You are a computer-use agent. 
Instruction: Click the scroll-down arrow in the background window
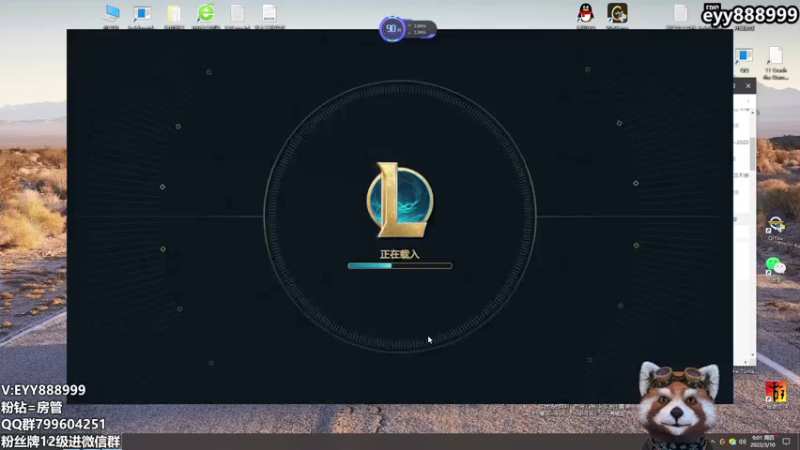pos(753,355)
